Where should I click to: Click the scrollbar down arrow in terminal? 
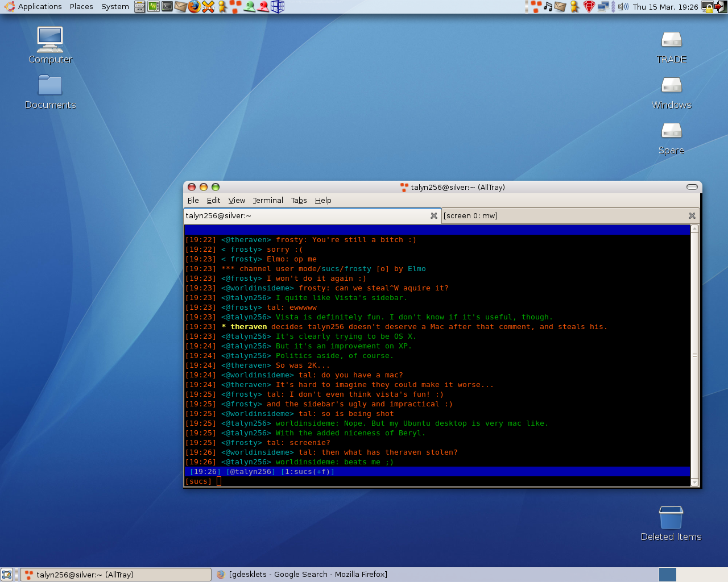pos(694,483)
